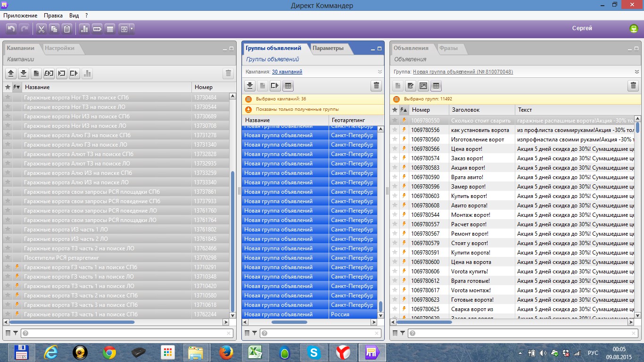Copy selection using the main toolbar icon
Image resolution: width=644 pixels, height=362 pixels.
(54, 29)
